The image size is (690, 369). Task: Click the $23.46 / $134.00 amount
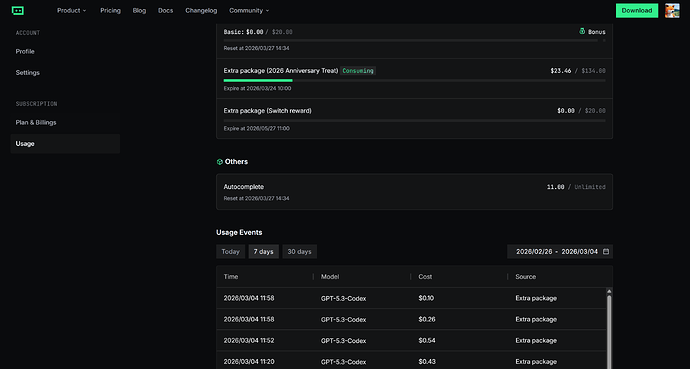(x=578, y=71)
